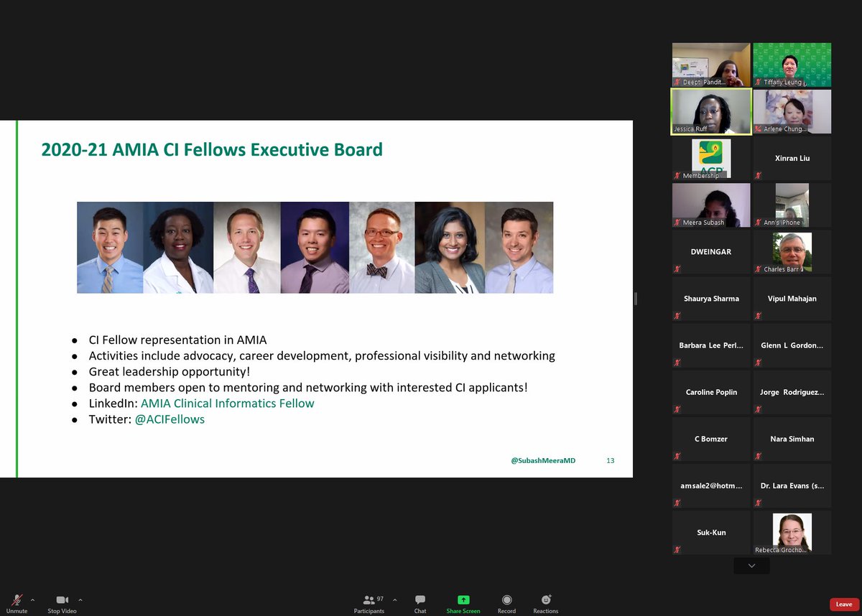Image resolution: width=862 pixels, height=616 pixels.
Task: Click Shaurya Sharma participant tile
Action: tap(711, 299)
